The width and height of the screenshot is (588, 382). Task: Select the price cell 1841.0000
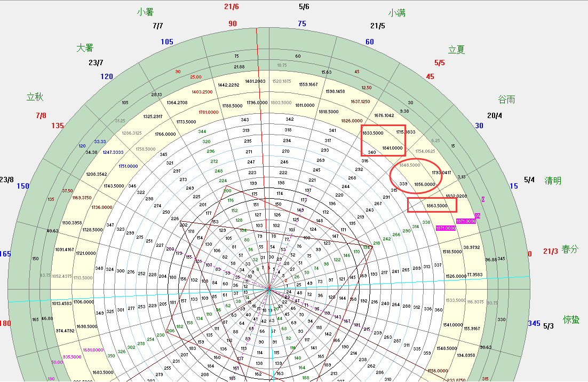(392, 148)
